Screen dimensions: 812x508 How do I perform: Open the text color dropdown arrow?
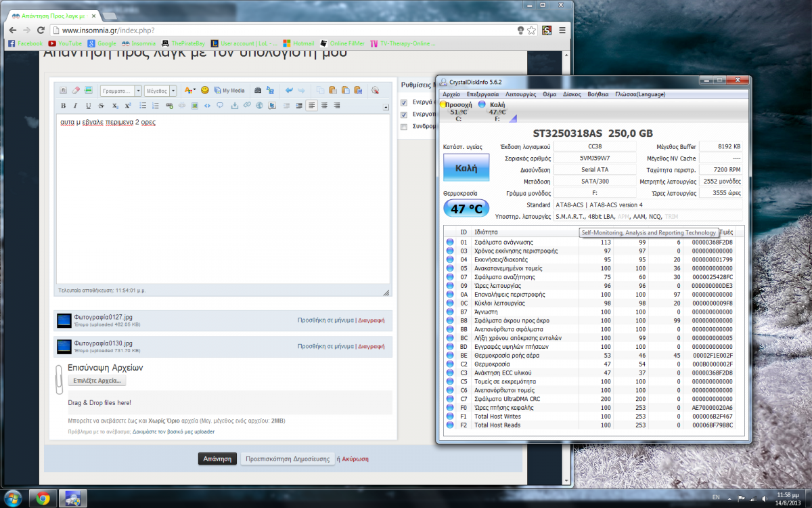194,88
